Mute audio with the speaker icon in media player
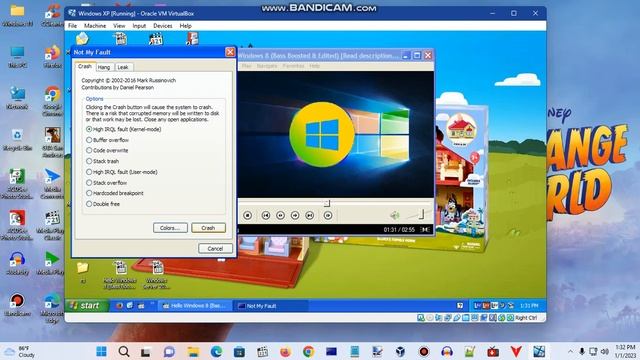The width and height of the screenshot is (640, 360). click(x=394, y=215)
